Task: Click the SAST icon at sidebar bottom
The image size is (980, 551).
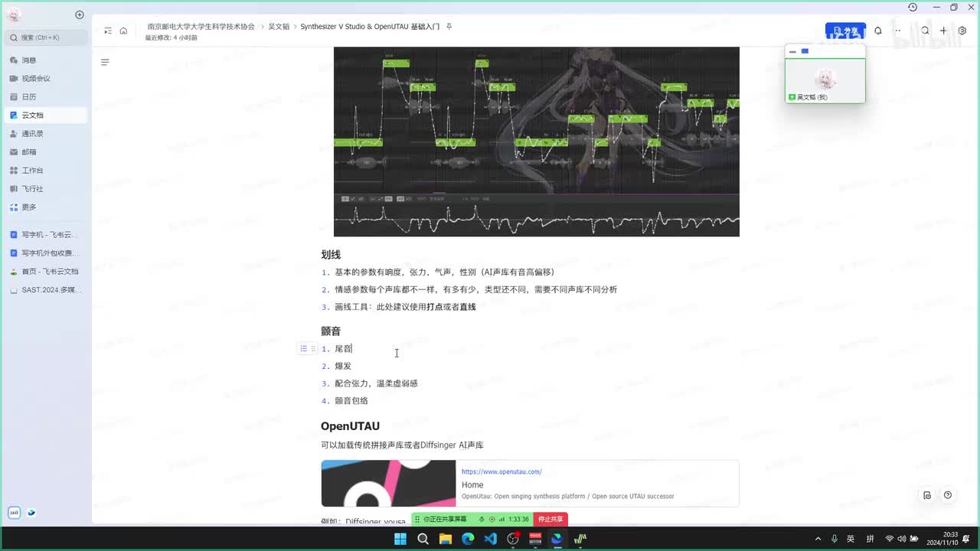Action: pyautogui.click(x=14, y=513)
